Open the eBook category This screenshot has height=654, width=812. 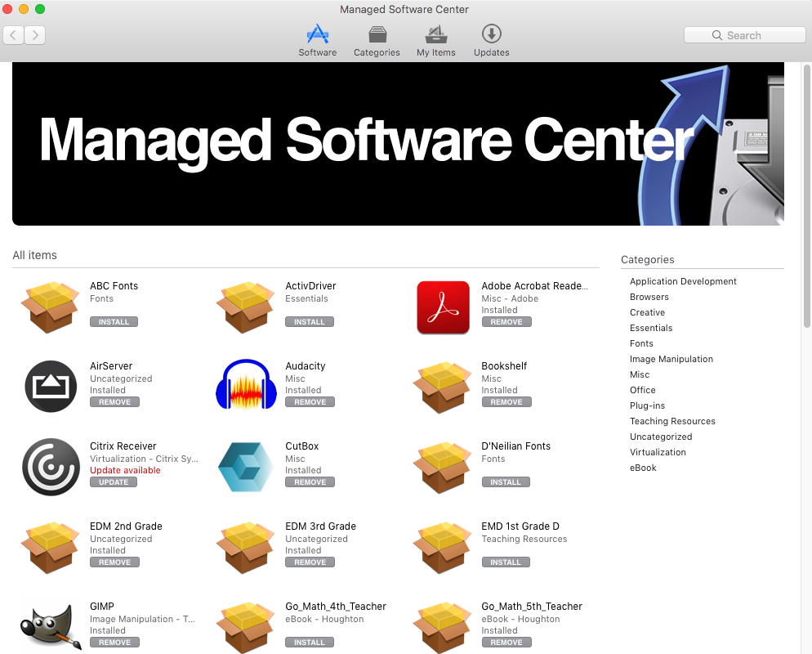tap(643, 468)
